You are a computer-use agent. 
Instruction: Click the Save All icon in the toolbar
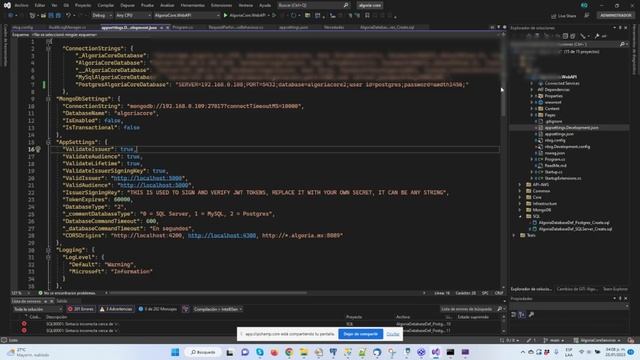[58, 16]
